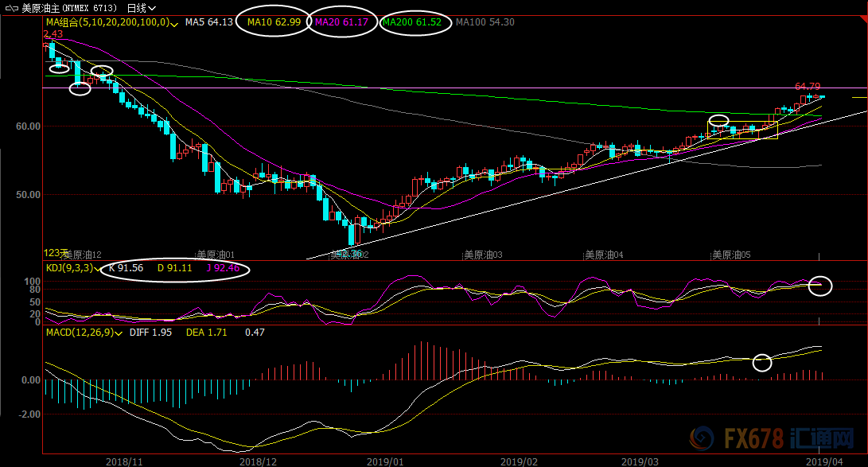This screenshot has height=467, width=868.
Task: Select the green MA200 61.52 label
Action: [x=411, y=22]
